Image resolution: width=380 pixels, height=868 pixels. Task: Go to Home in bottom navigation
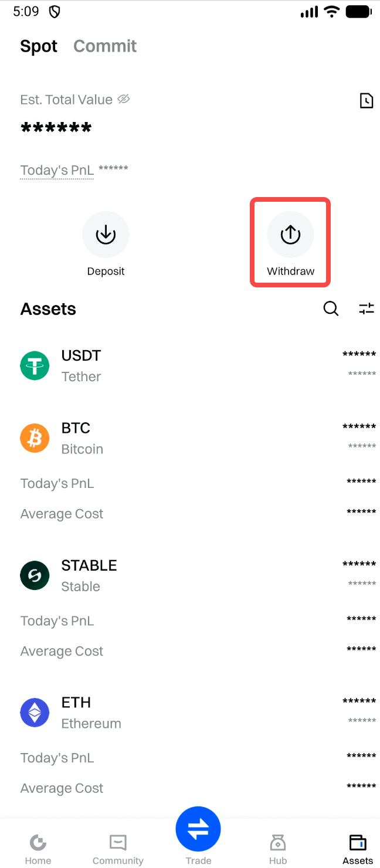point(38,849)
